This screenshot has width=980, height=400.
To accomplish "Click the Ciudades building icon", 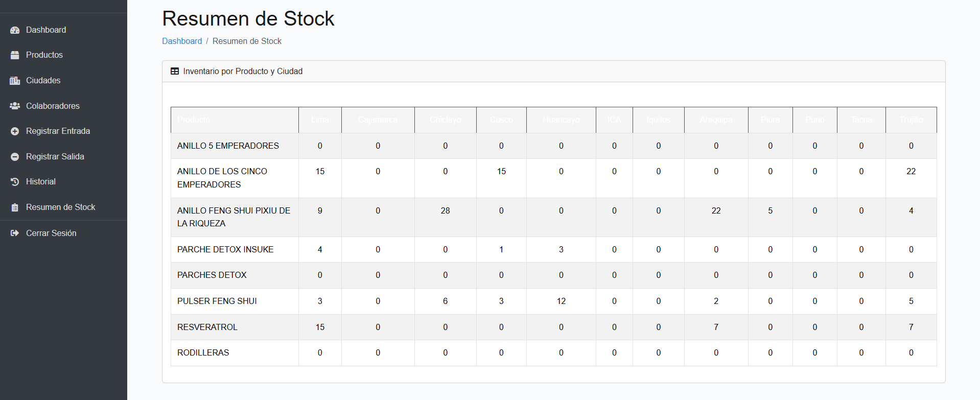I will [15, 81].
